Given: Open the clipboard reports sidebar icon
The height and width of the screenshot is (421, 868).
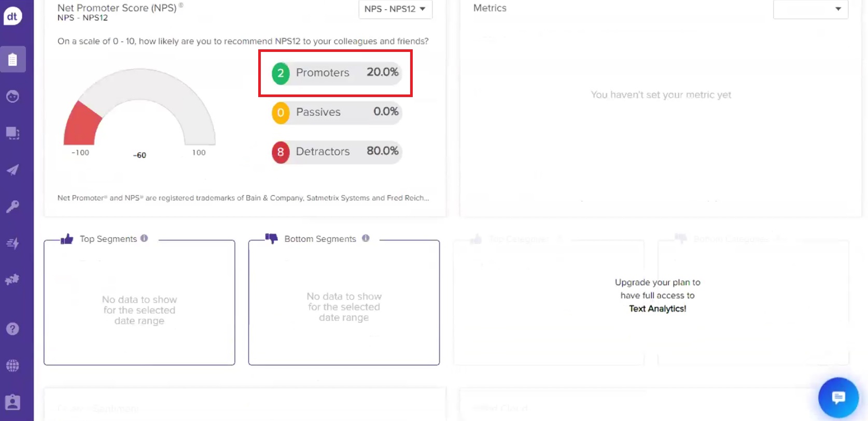Looking at the screenshot, I should (x=13, y=60).
